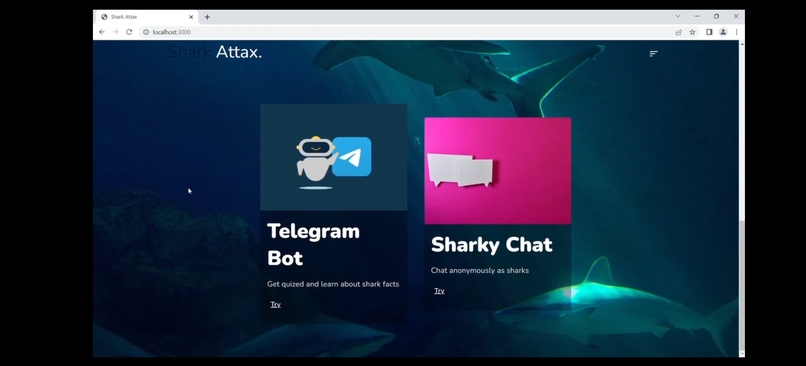
Task: Toggle the browser side panel icon
Action: click(x=709, y=32)
